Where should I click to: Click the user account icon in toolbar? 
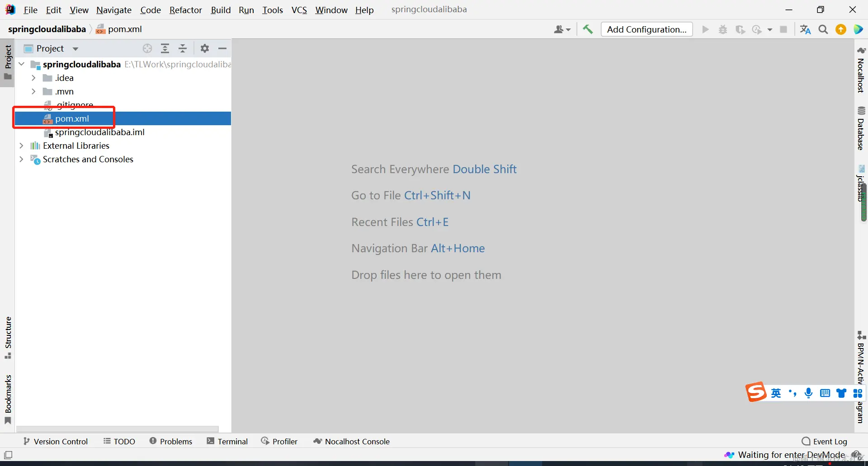click(559, 29)
